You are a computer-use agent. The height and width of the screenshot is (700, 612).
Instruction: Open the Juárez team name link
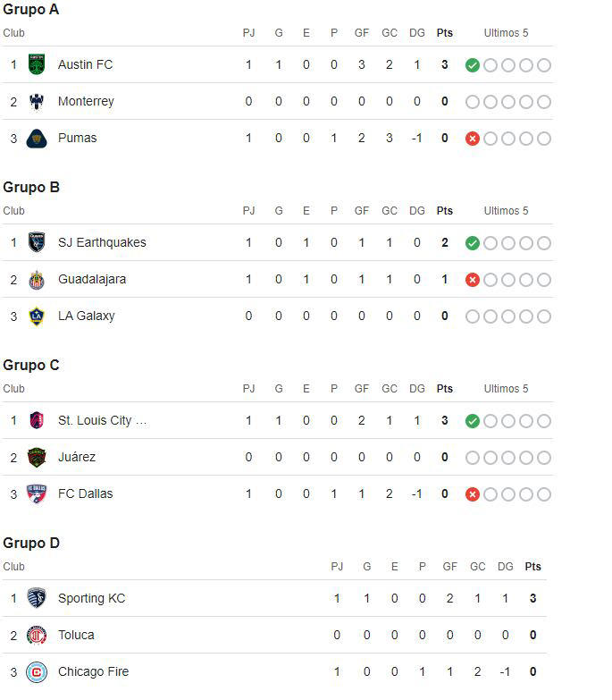point(77,457)
